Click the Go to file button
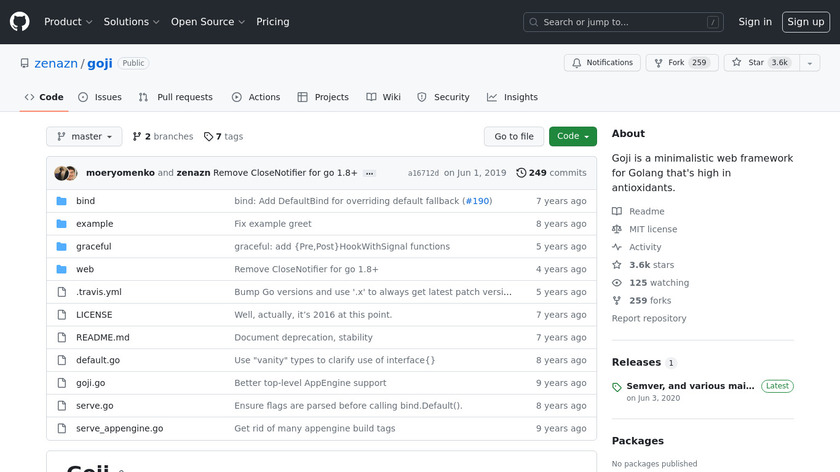Screen dimensions: 840x472 (514, 137)
